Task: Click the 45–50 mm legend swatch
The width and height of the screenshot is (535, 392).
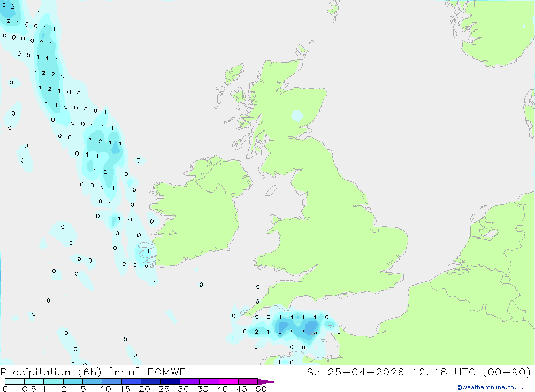Action: 248,381
